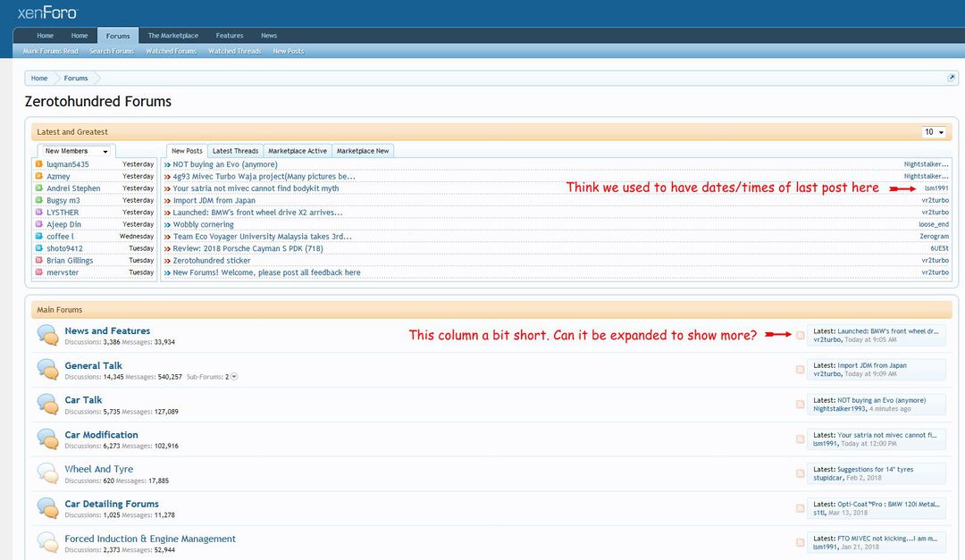965x560 pixels.
Task: Click the Mark Forums Read link
Action: coord(51,51)
